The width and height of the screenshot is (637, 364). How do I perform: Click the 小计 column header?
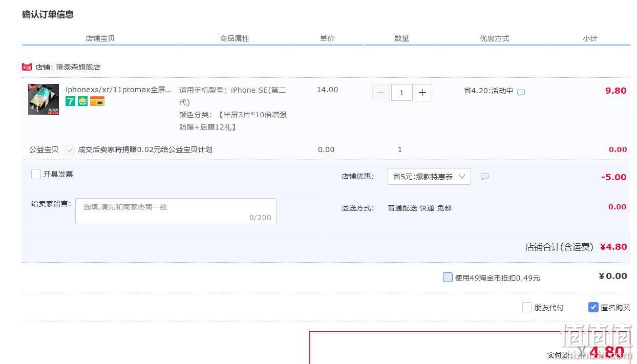tap(590, 38)
